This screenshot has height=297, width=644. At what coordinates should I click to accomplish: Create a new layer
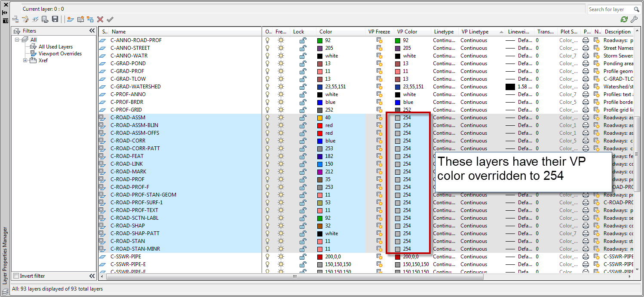click(x=70, y=19)
